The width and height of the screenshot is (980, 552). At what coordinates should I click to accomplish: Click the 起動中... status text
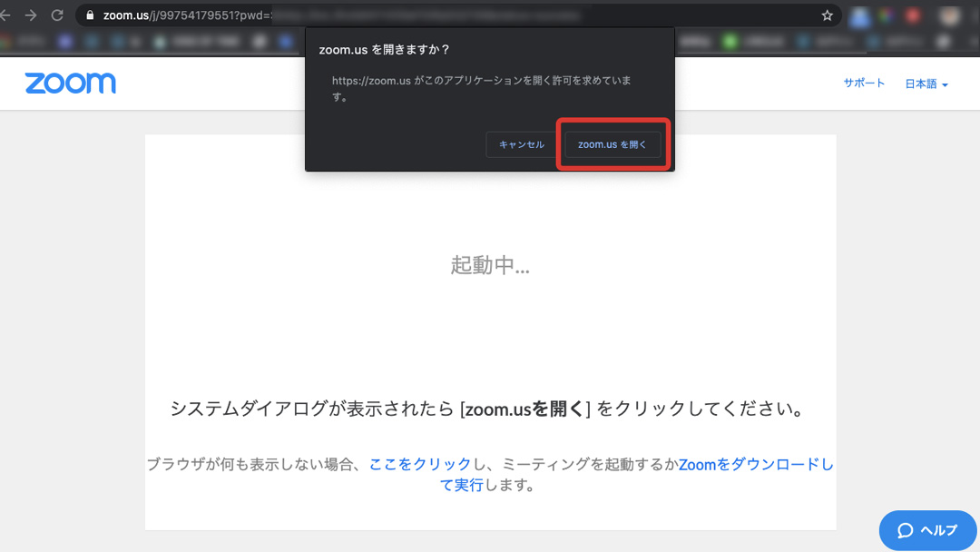pos(490,265)
